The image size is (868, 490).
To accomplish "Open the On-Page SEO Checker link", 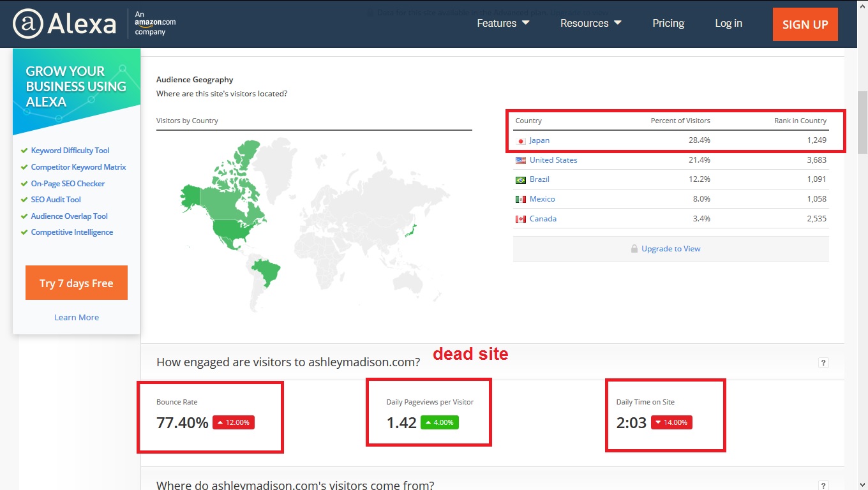I will click(68, 184).
